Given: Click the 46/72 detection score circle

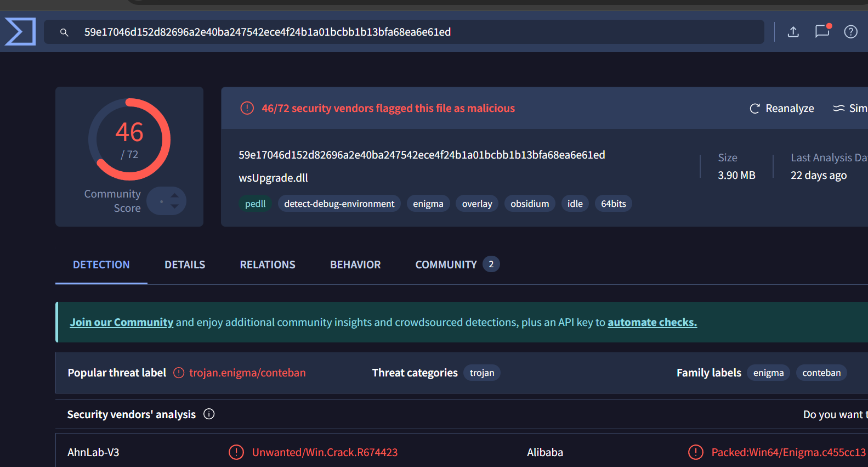Looking at the screenshot, I should point(129,139).
